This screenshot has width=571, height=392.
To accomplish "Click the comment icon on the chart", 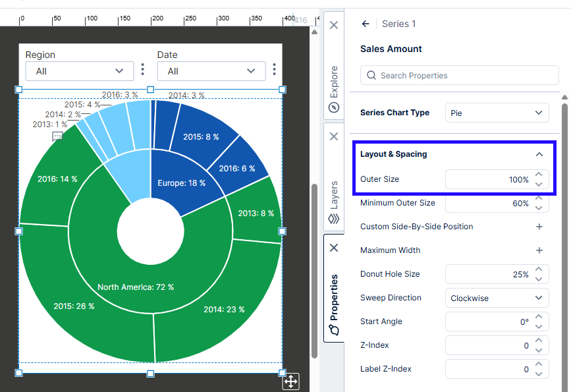I will pos(57,136).
